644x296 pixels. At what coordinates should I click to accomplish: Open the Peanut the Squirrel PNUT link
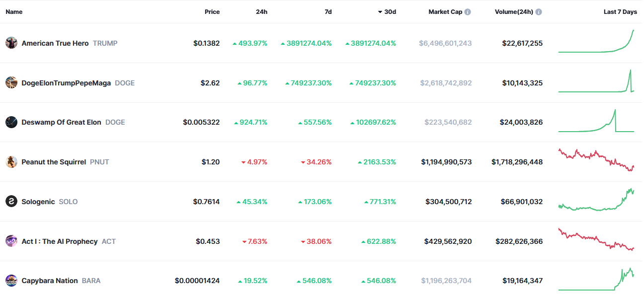coord(65,162)
